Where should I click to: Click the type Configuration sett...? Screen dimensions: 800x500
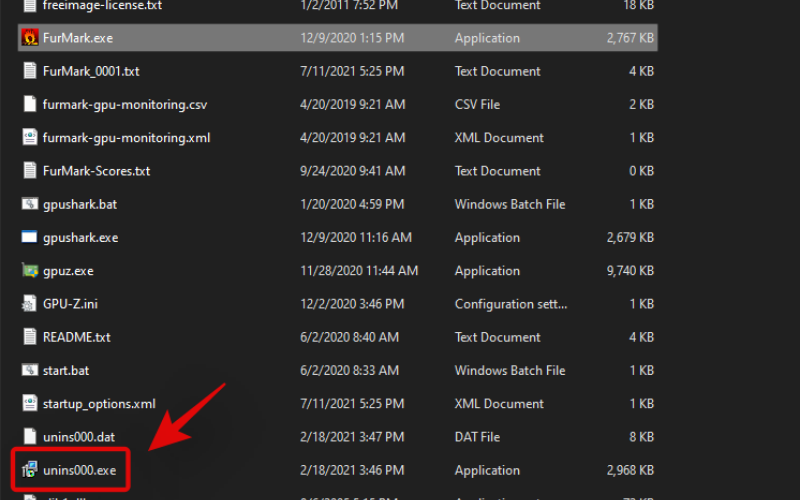(x=511, y=304)
